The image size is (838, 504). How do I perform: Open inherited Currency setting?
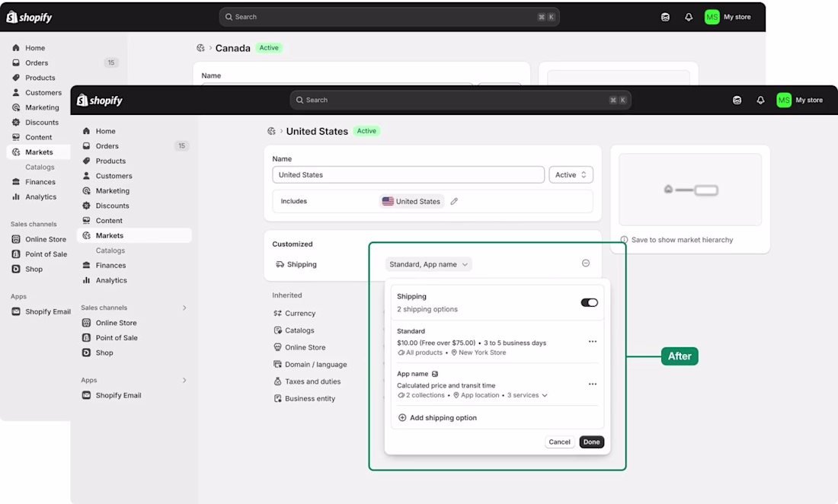click(x=295, y=314)
